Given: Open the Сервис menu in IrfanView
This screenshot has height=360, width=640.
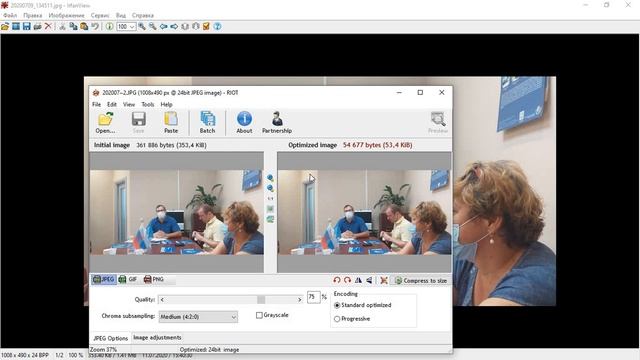Looking at the screenshot, I should [x=100, y=15].
